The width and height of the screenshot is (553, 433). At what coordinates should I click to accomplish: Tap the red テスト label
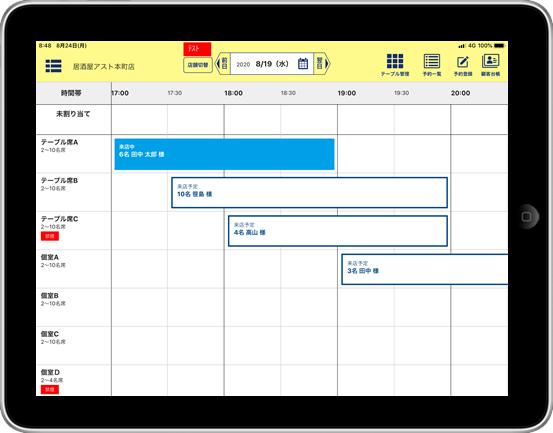(x=197, y=49)
